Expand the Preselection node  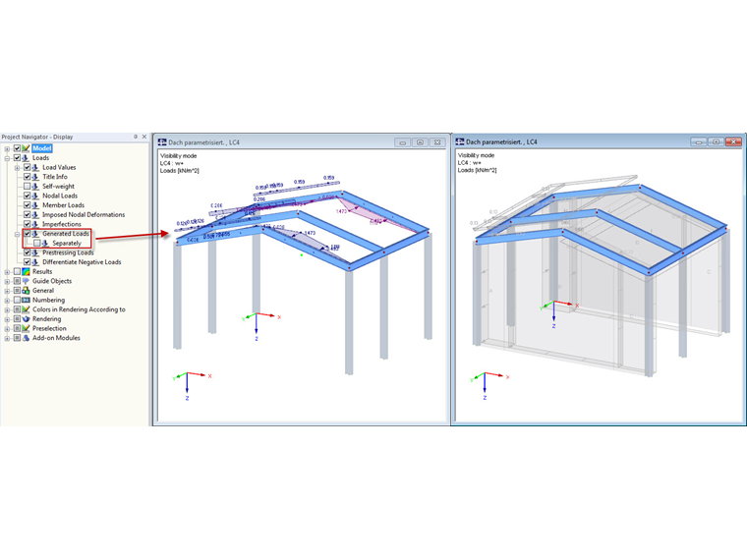point(7,329)
